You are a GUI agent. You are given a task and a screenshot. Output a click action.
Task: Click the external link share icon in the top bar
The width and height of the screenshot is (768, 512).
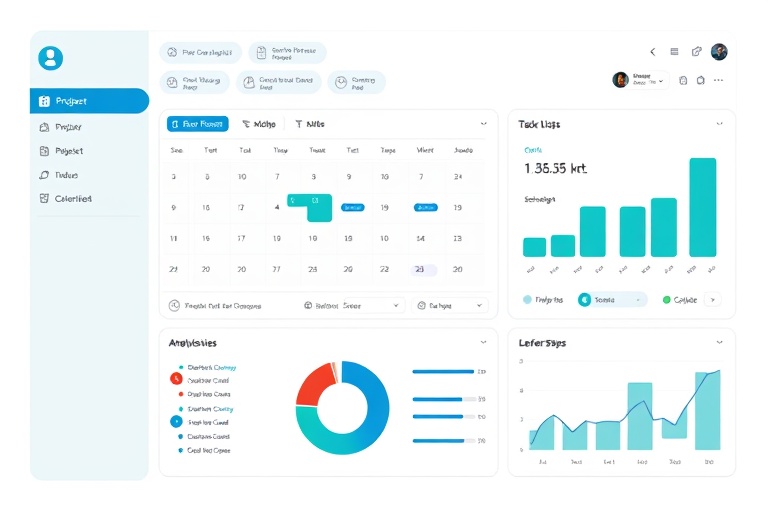pyautogui.click(x=697, y=52)
